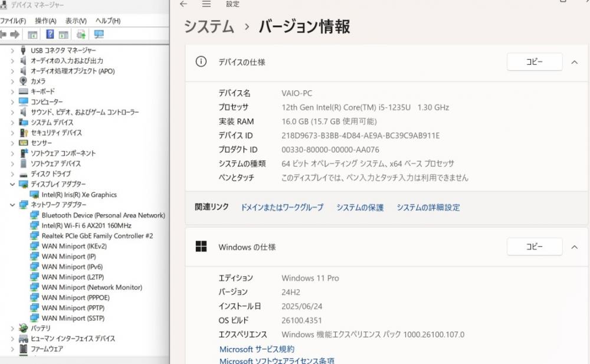Open the ドメインまたはワークグループ link
Viewport: 590px width, 364px height.
click(282, 208)
